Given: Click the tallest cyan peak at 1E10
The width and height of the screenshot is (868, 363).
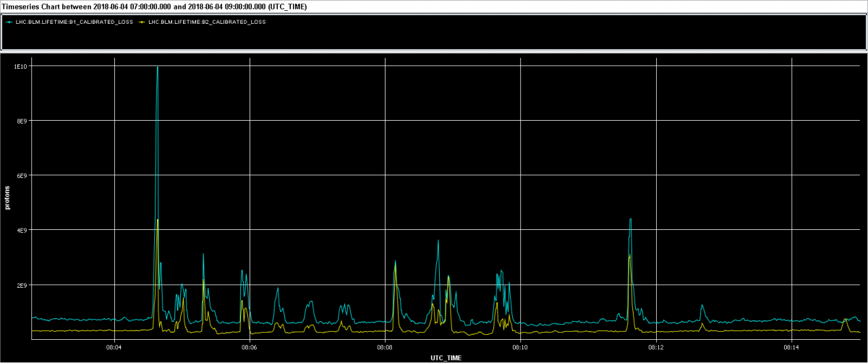Looking at the screenshot, I should (157, 67).
